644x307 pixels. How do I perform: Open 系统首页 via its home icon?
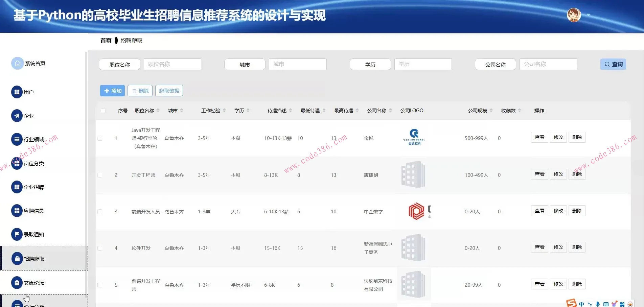pos(17,63)
